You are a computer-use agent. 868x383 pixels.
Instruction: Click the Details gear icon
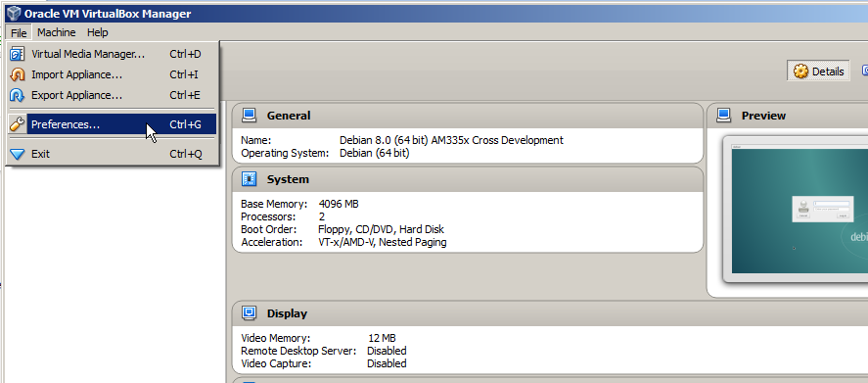point(800,71)
